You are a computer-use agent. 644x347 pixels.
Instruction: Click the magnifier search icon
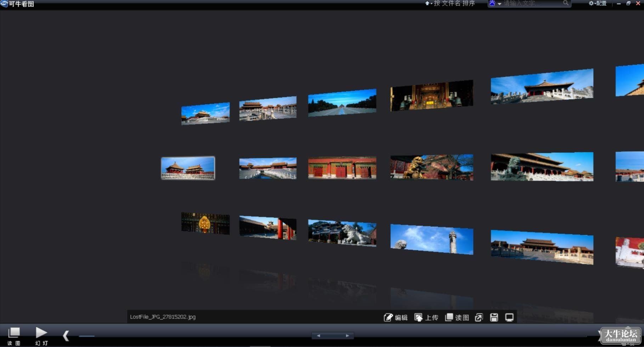(x=566, y=3)
